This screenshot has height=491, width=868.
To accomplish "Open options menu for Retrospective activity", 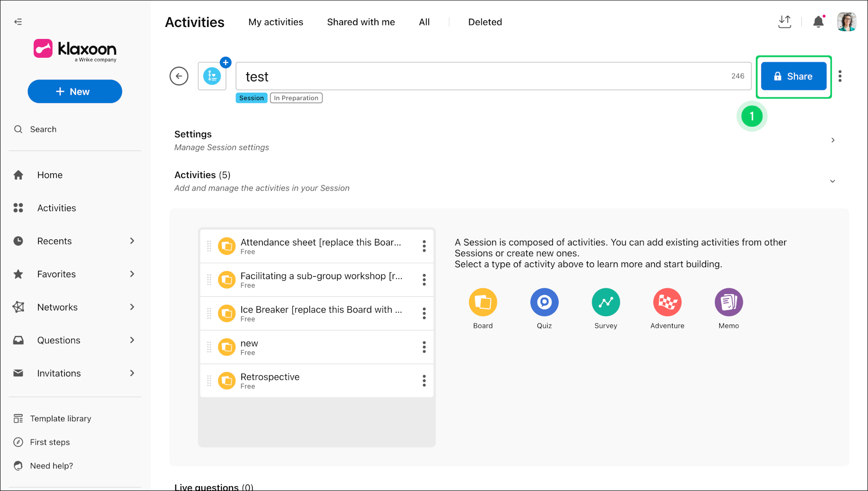I will 424,381.
